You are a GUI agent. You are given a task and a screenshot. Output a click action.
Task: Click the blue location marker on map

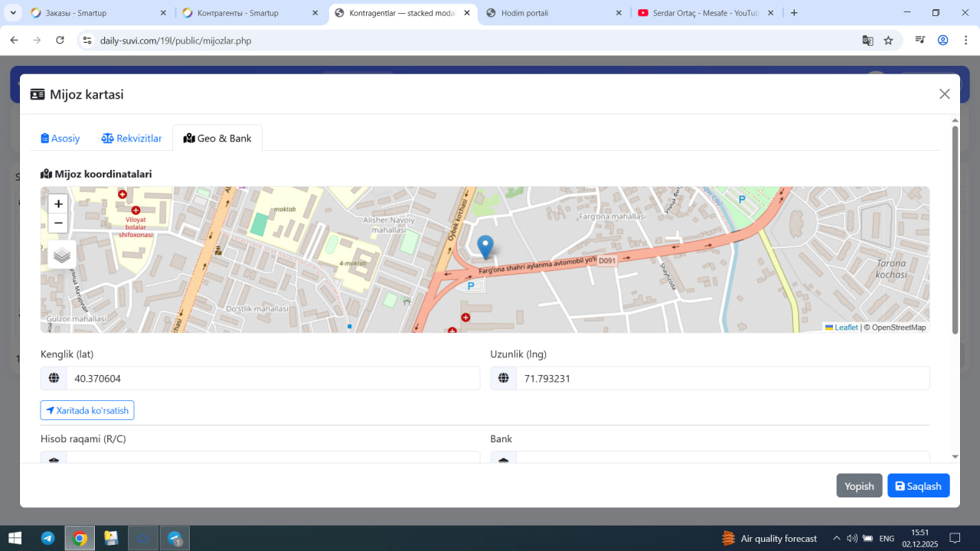click(x=485, y=247)
